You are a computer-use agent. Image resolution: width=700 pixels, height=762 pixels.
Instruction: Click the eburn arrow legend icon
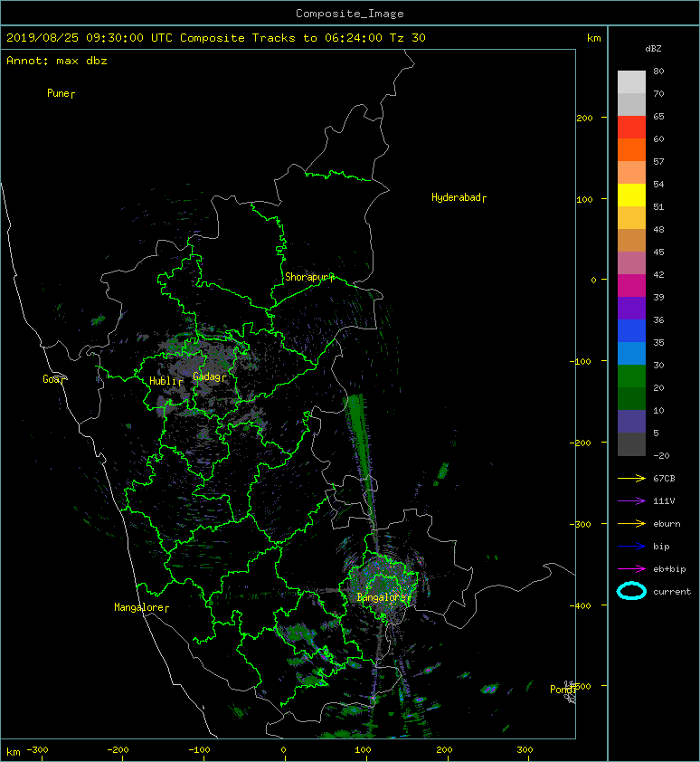coord(631,523)
